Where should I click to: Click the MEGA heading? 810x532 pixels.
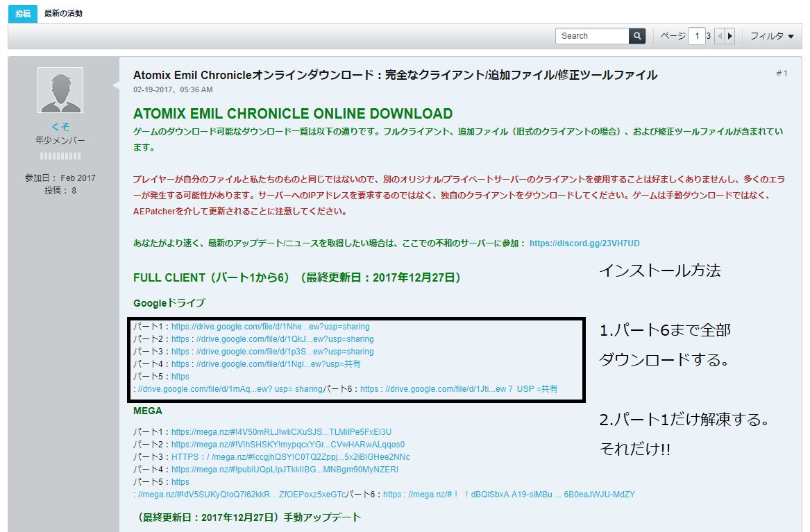[x=148, y=411]
